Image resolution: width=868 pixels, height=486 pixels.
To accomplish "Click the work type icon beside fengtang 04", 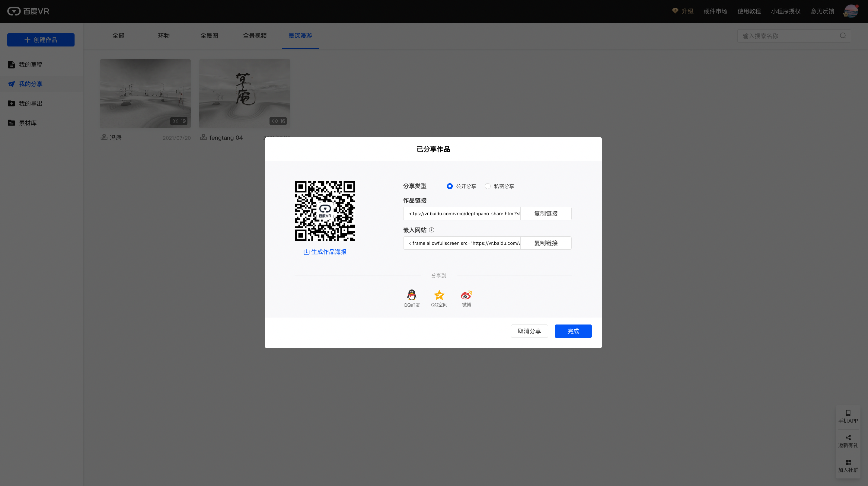I will point(203,137).
